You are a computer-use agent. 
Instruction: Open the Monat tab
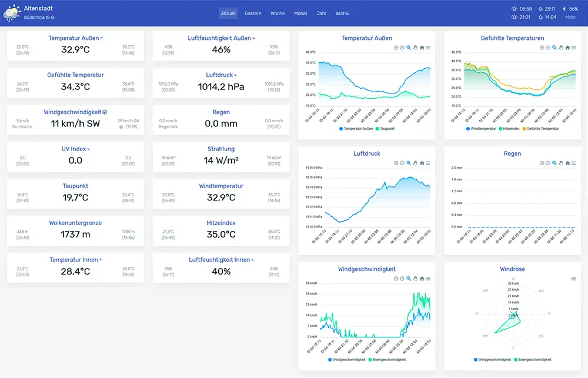(300, 14)
